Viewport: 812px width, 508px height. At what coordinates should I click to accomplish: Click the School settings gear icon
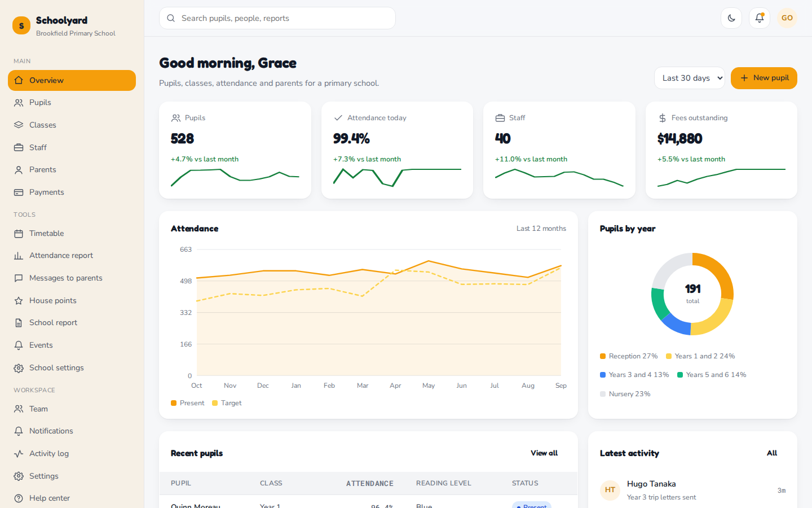click(x=19, y=367)
